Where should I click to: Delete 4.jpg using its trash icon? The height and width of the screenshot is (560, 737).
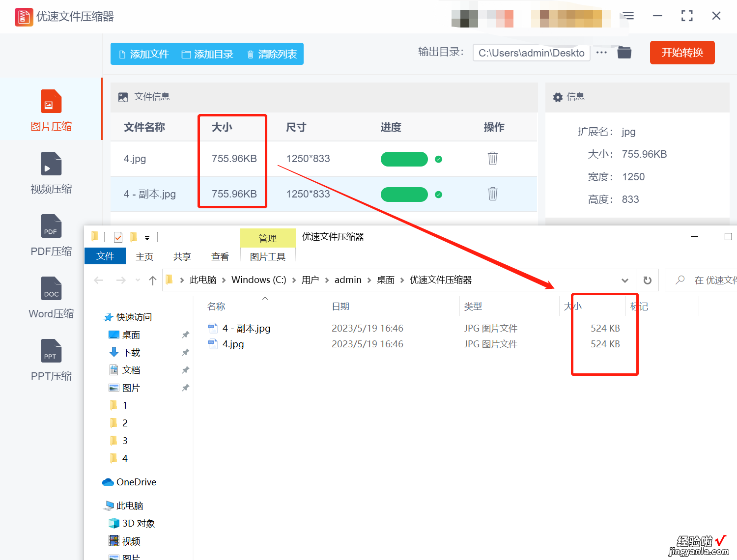pos(493,158)
